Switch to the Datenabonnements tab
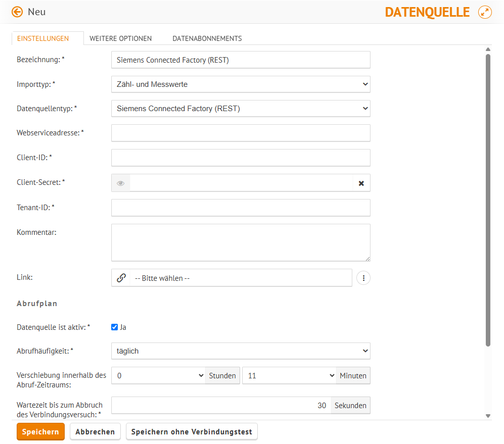 coord(207,38)
